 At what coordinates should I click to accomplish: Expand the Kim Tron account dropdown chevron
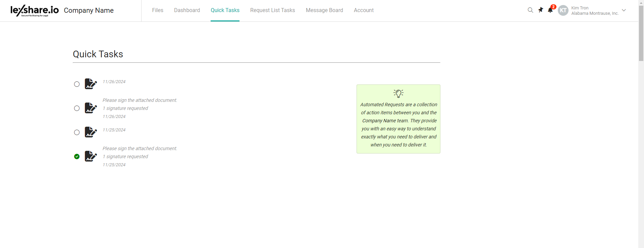click(624, 10)
